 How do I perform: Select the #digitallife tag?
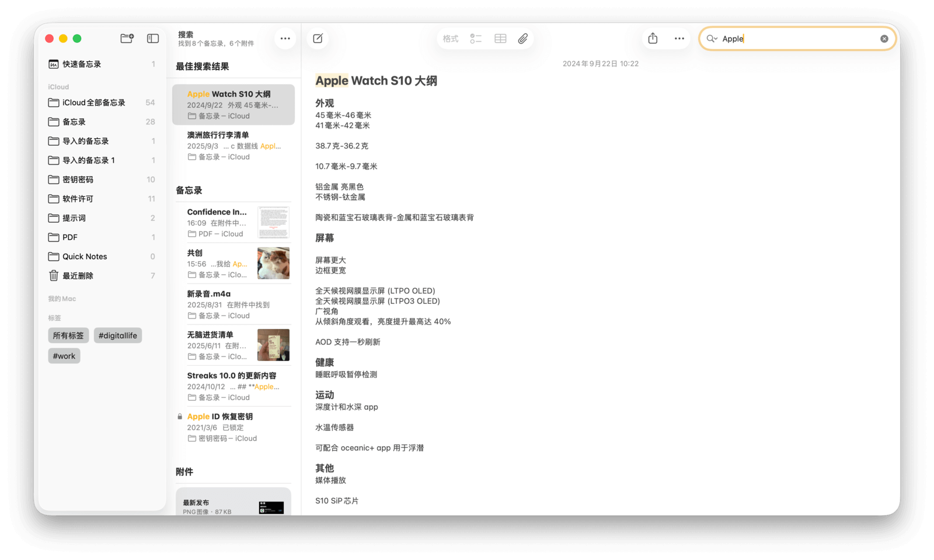(118, 335)
